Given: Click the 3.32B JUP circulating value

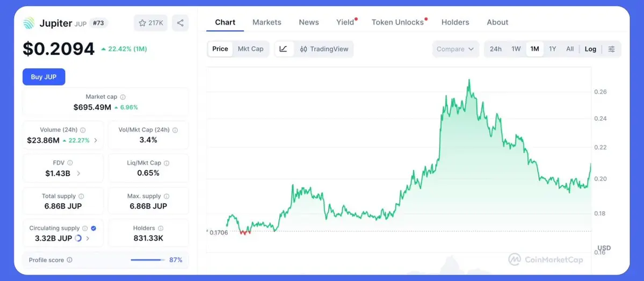Looking at the screenshot, I should (53, 238).
